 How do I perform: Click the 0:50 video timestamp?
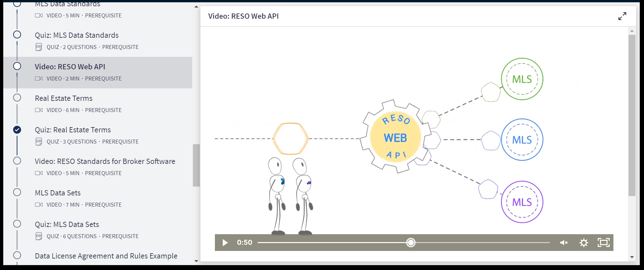244,242
